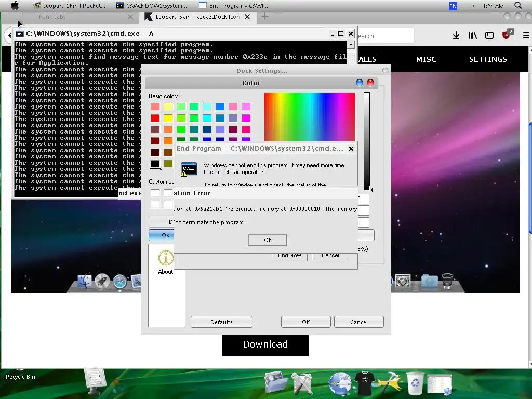Open the uBlock Origin extension icon

point(507,35)
